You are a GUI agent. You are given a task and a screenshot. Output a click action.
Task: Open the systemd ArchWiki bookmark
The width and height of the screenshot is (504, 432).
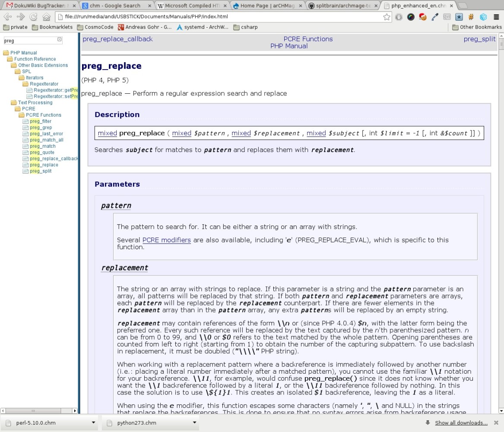tap(203, 27)
